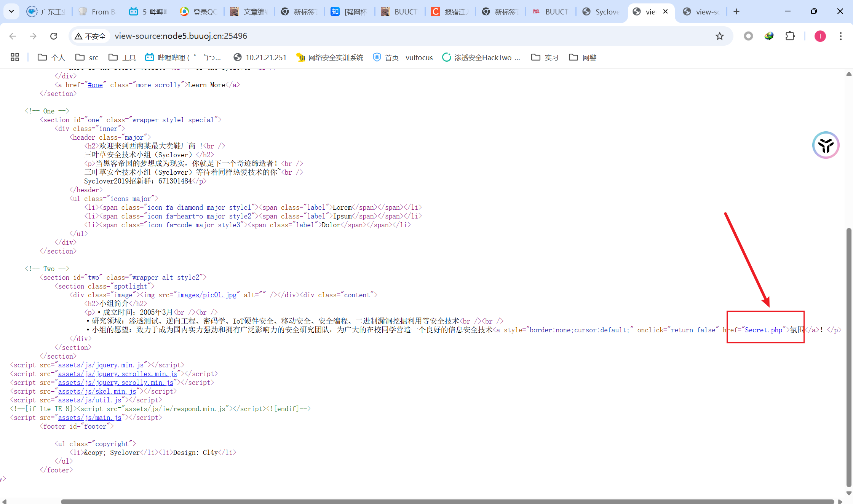Open assets/js/util.js link
This screenshot has height=504, width=853.
click(x=90, y=400)
